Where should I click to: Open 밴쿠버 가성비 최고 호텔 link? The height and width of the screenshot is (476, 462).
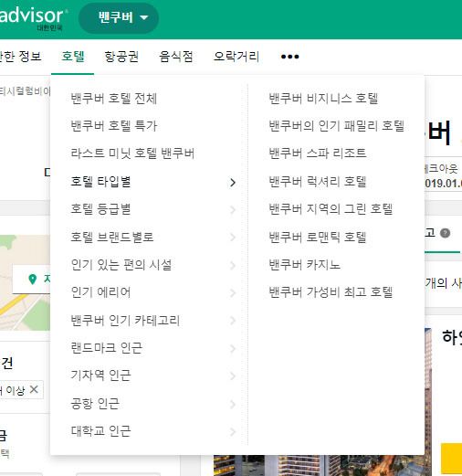click(331, 292)
